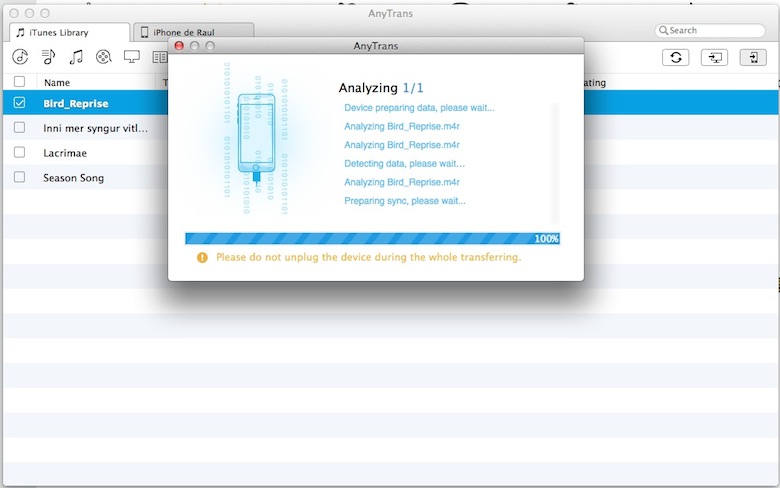Select the Season Song row

tap(74, 178)
